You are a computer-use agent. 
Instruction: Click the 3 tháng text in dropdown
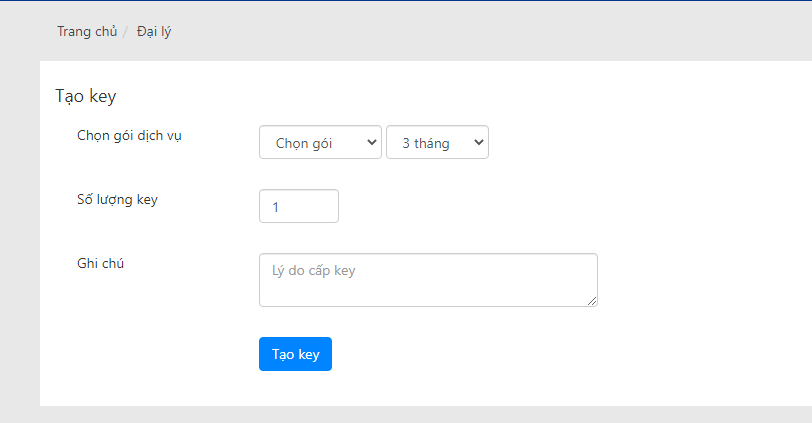click(x=426, y=143)
